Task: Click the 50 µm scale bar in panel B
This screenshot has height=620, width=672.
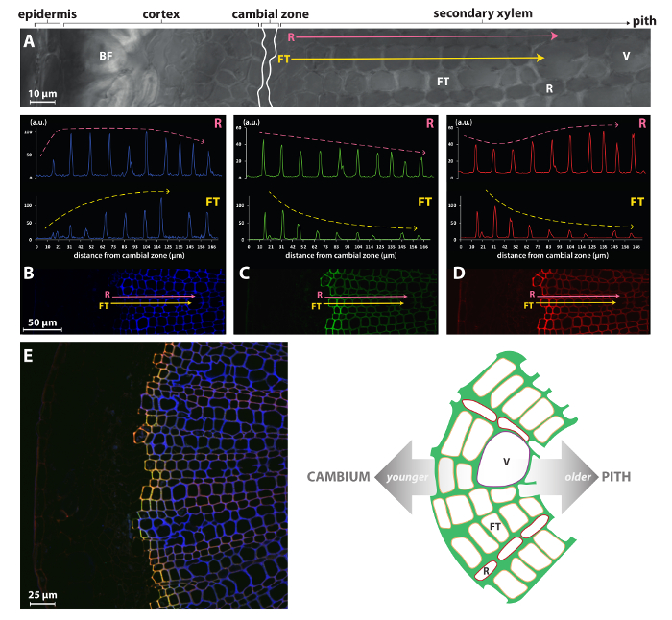Action: pyautogui.click(x=43, y=328)
